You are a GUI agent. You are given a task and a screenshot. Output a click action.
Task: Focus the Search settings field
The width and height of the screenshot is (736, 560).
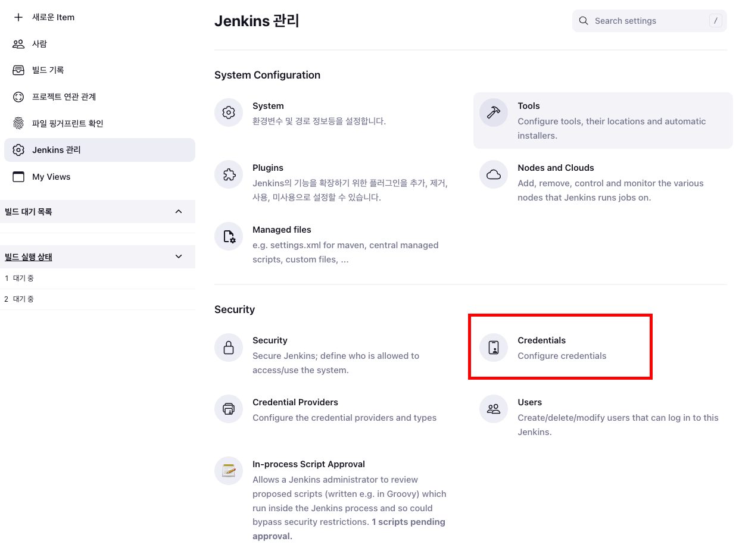coord(650,21)
